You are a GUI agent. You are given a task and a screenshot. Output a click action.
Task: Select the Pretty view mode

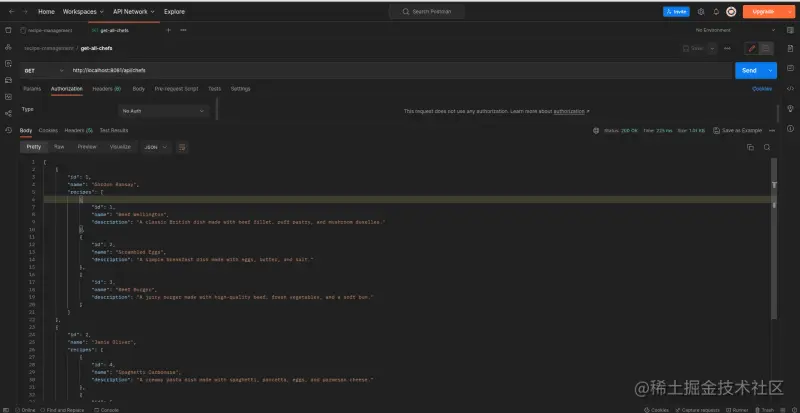point(34,147)
